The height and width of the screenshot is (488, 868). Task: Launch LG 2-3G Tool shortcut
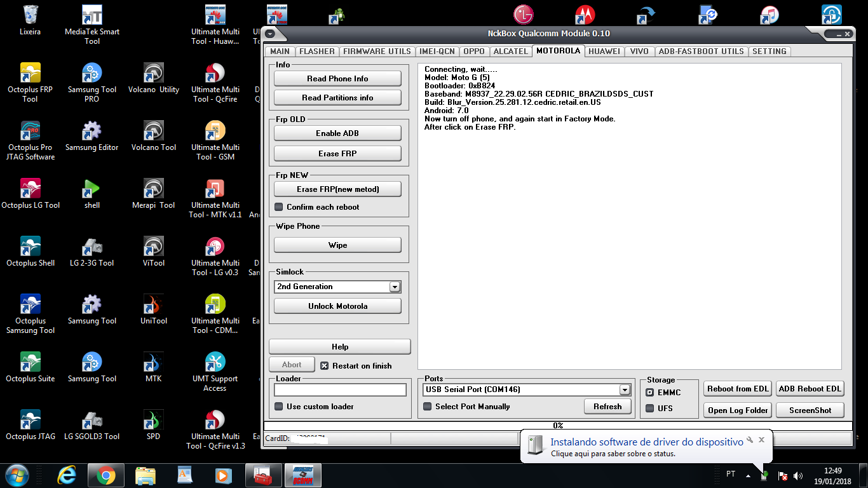pyautogui.click(x=92, y=252)
